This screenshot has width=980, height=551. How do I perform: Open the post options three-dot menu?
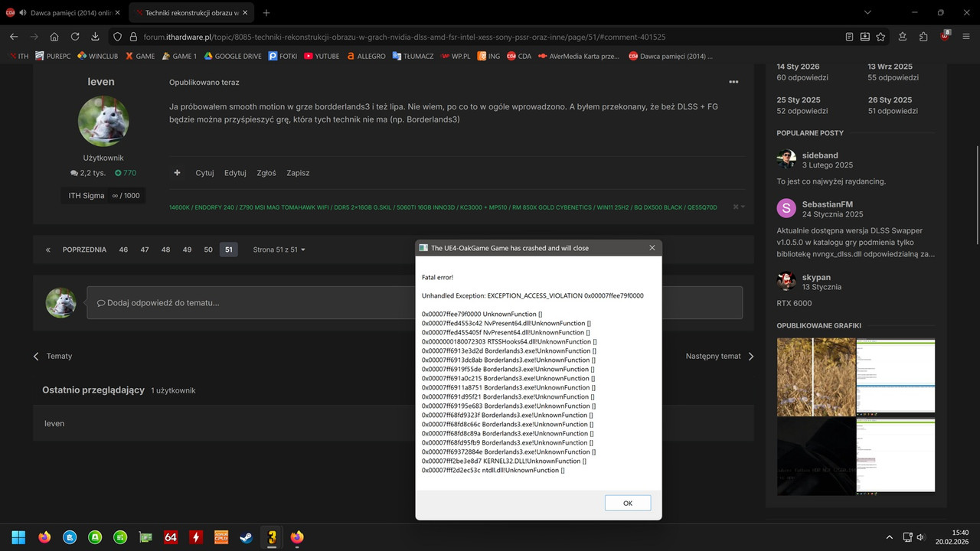[x=733, y=82]
